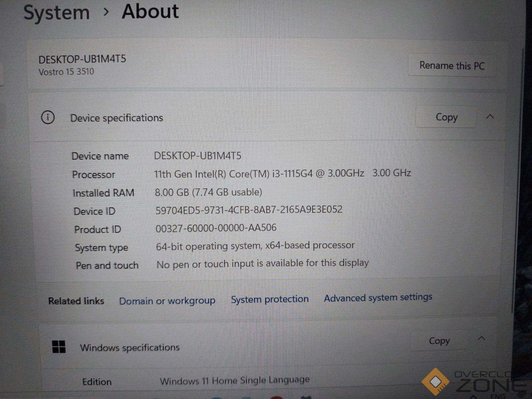Click the Installed RAM label
532x399 pixels.
click(103, 193)
